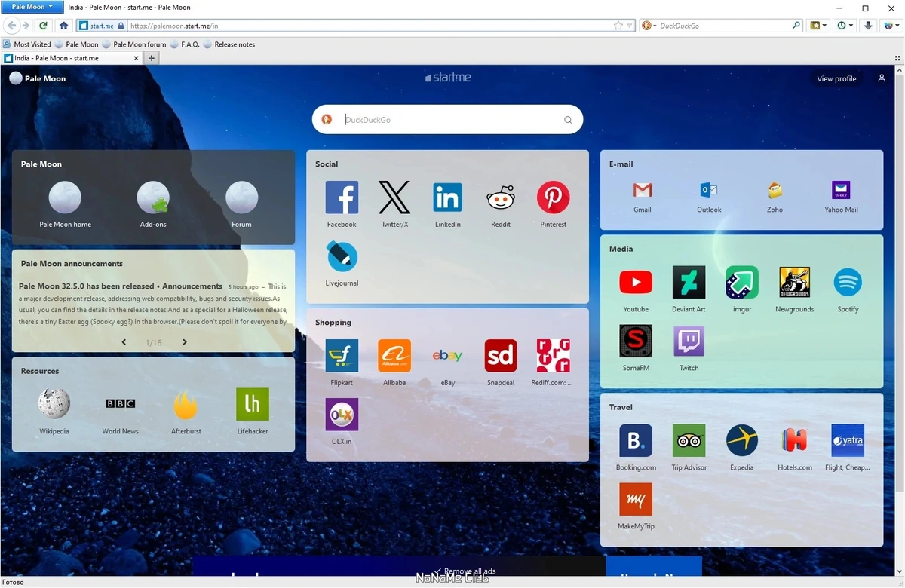Open the Booking.com travel icon
This screenshot has width=905, height=588.
coord(636,440)
